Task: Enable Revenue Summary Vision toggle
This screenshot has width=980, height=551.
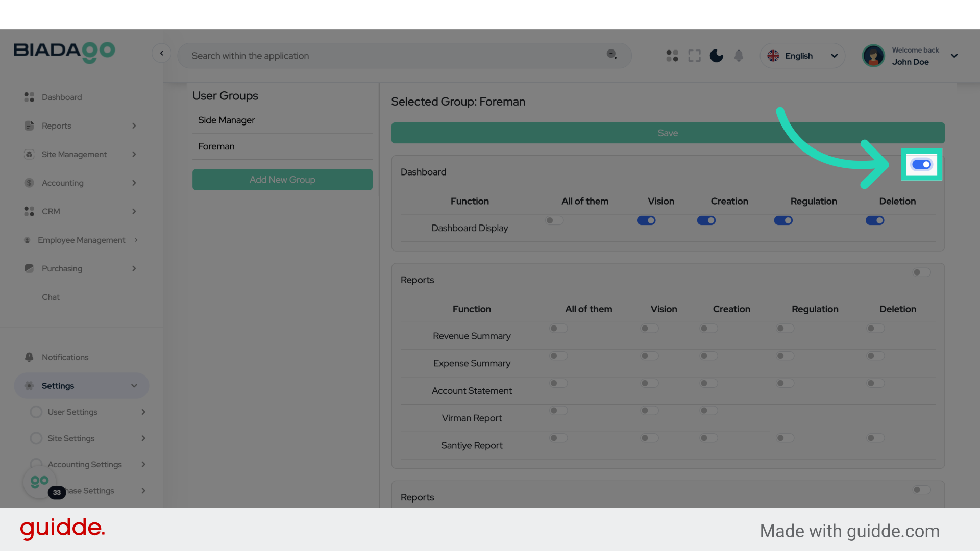Action: [649, 329]
